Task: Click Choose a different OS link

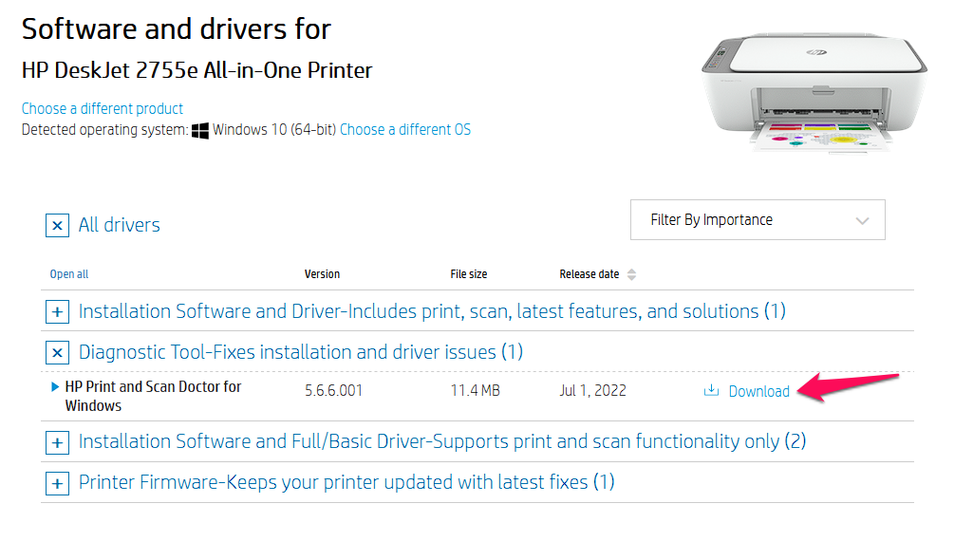Action: pyautogui.click(x=405, y=130)
